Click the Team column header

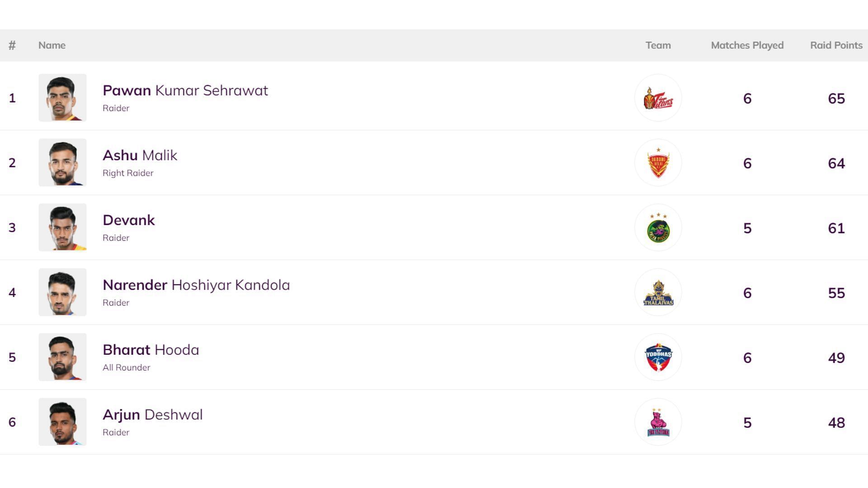(x=658, y=45)
